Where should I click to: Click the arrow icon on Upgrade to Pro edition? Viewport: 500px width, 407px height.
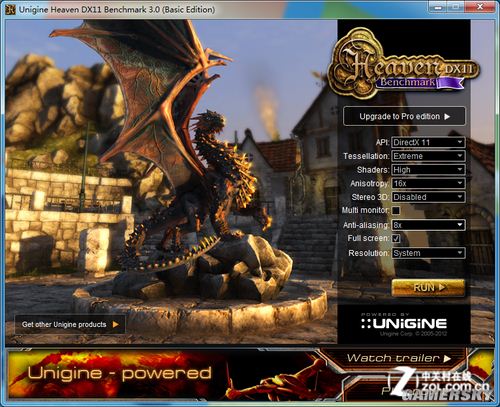coord(447,116)
